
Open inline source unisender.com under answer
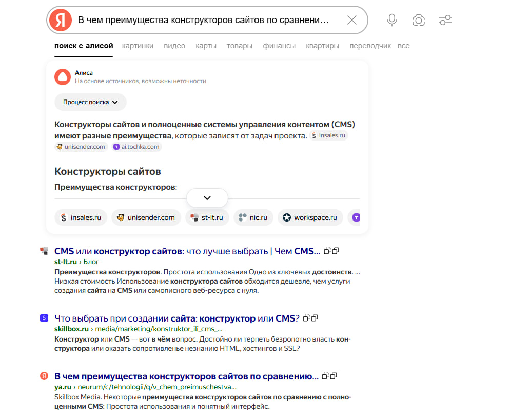click(x=81, y=147)
